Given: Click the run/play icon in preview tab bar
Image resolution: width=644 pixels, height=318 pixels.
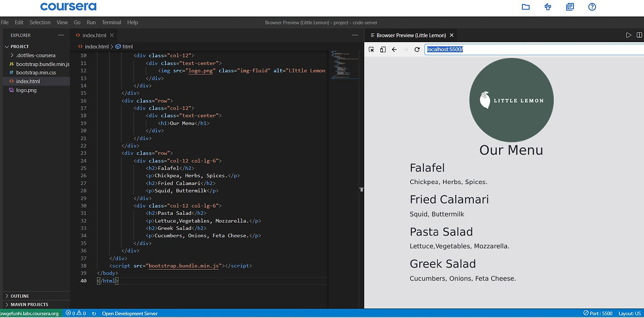Looking at the screenshot, I should pos(628,35).
